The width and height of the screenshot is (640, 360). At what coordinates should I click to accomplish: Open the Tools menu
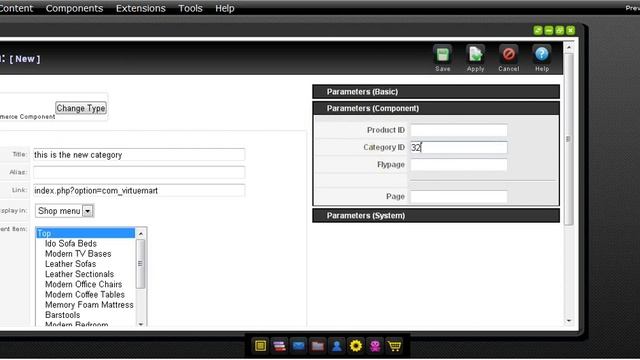pyautogui.click(x=190, y=8)
